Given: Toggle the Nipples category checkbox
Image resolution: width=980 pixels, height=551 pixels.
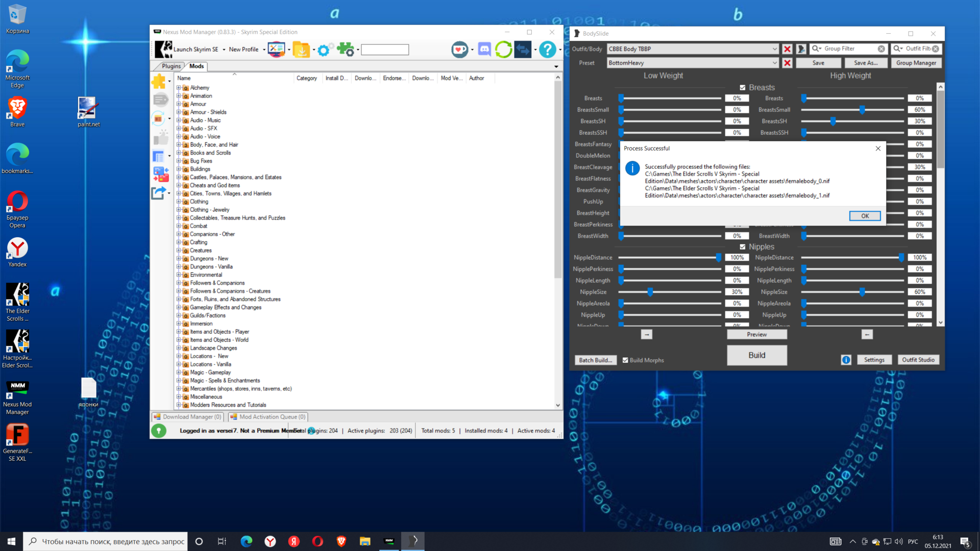Looking at the screenshot, I should 743,247.
